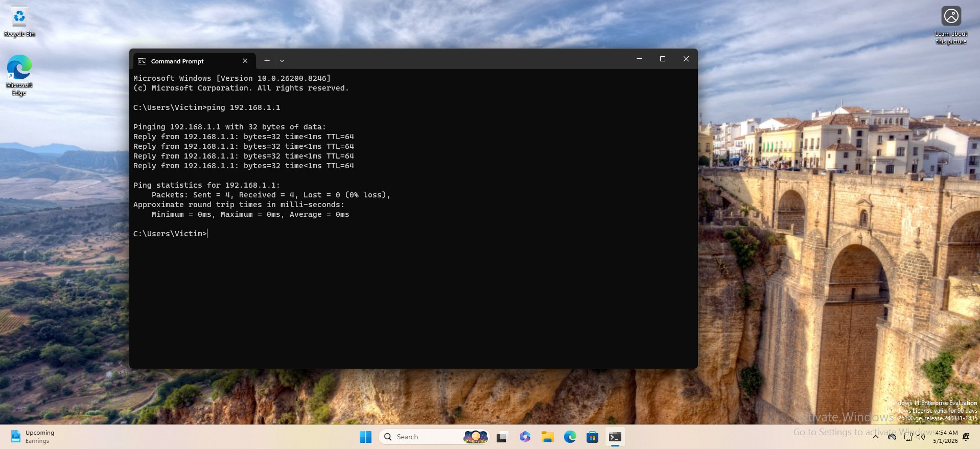Click the taskbar Search box
Image resolution: width=980 pixels, height=449 pixels.
click(x=434, y=437)
